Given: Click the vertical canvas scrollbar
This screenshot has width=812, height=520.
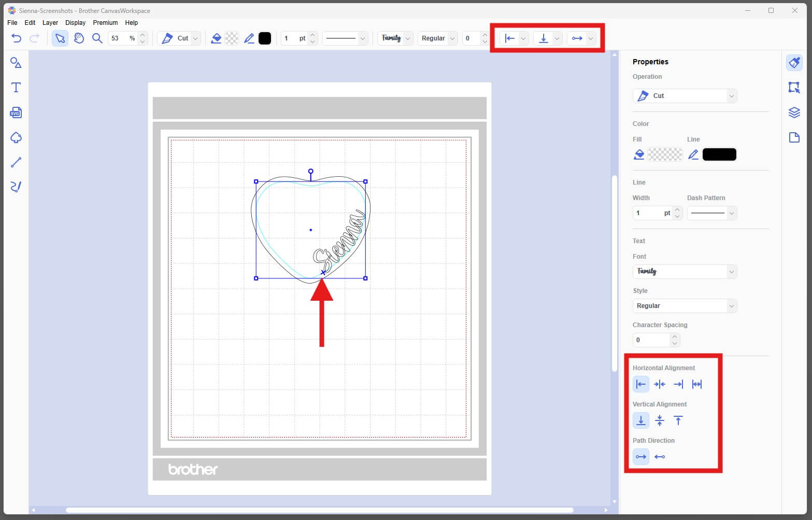Looking at the screenshot, I should (x=615, y=274).
